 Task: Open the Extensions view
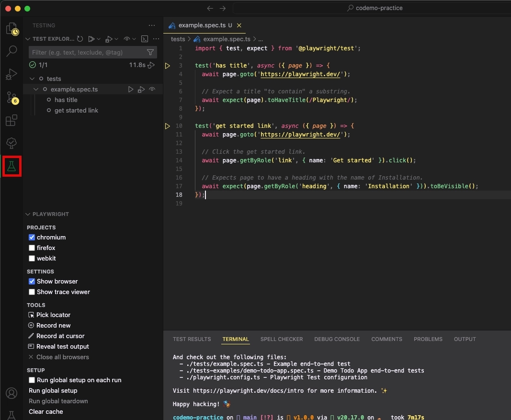(11, 120)
